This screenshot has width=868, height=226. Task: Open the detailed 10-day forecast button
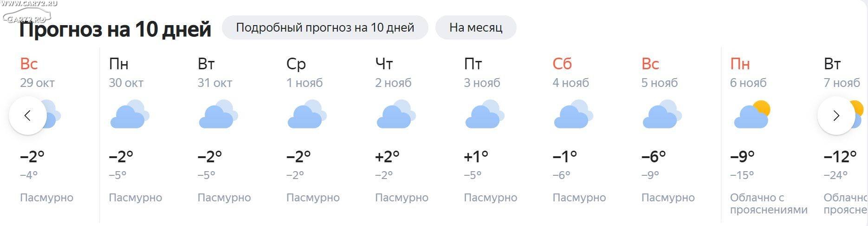coord(325,27)
